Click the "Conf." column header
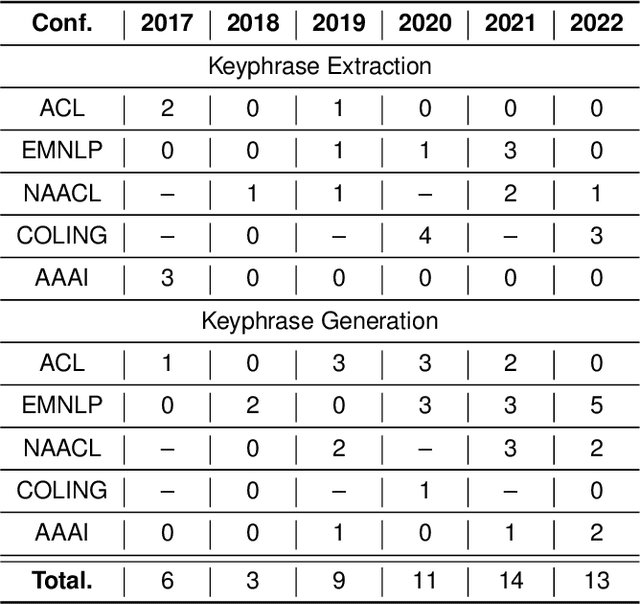Viewport: 640px width, 604px height. (x=62, y=23)
